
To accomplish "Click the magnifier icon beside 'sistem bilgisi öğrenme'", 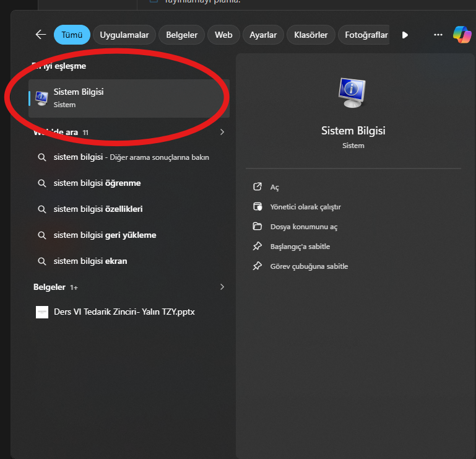I will point(42,183).
